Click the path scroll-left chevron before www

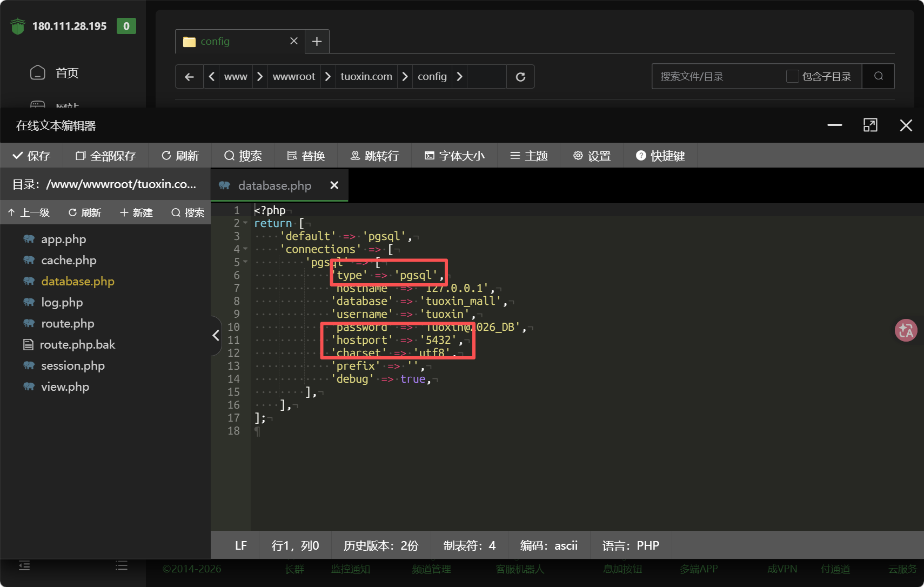(212, 77)
